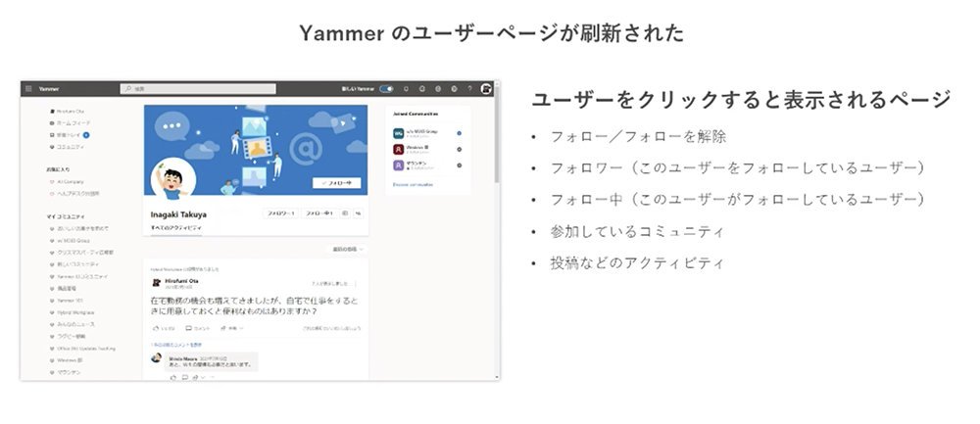980x424 pixels.
Task: Click Hirofumi Ota's avatar on the post
Action: [x=156, y=283]
